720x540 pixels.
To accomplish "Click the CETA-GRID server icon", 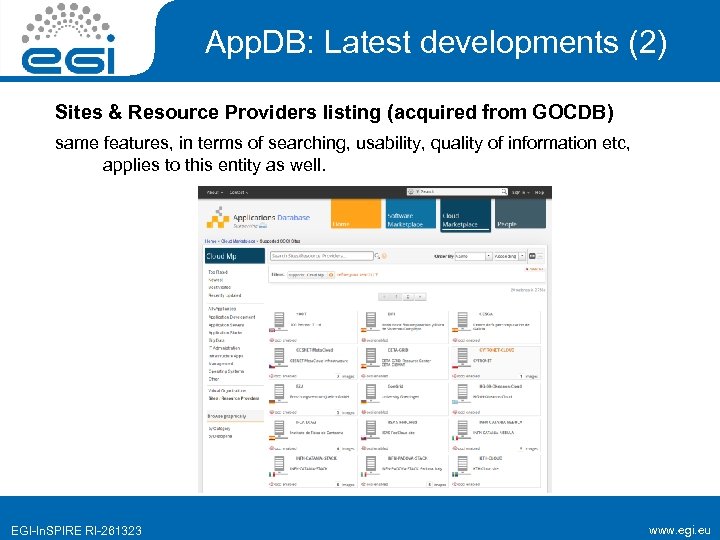I will 371,356.
